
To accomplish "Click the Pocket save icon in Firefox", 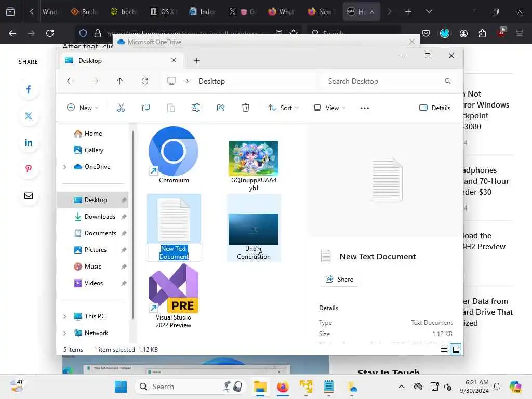I will click(x=426, y=33).
